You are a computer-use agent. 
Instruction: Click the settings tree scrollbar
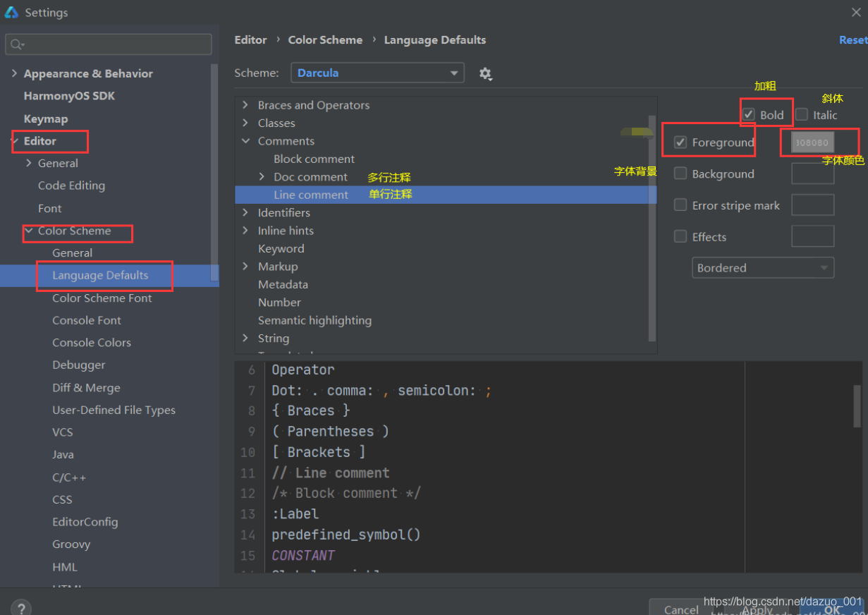click(214, 173)
